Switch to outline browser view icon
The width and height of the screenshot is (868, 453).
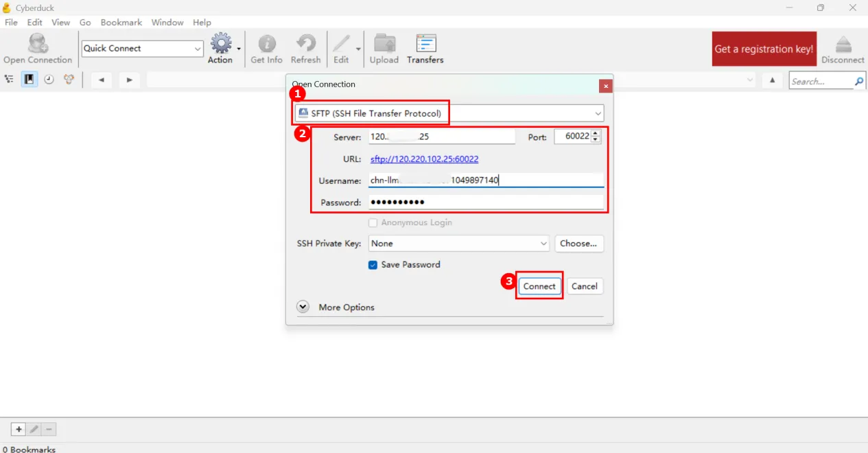[x=9, y=80]
